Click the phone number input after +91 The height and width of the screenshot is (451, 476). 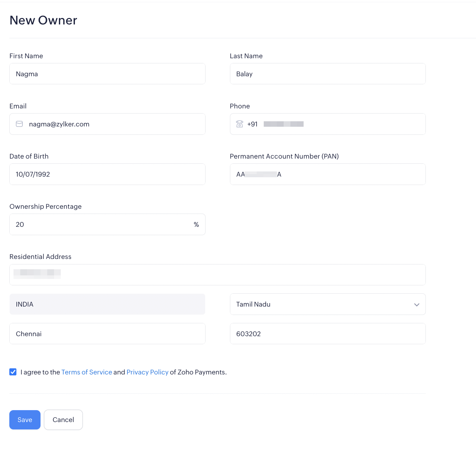[x=338, y=124]
